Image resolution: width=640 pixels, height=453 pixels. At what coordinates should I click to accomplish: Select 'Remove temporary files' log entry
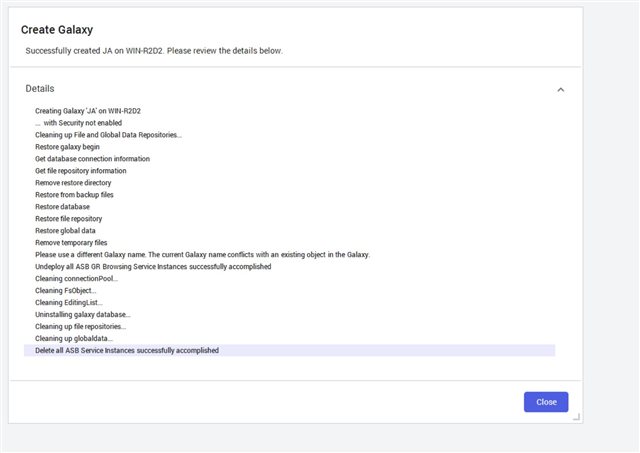click(71, 242)
